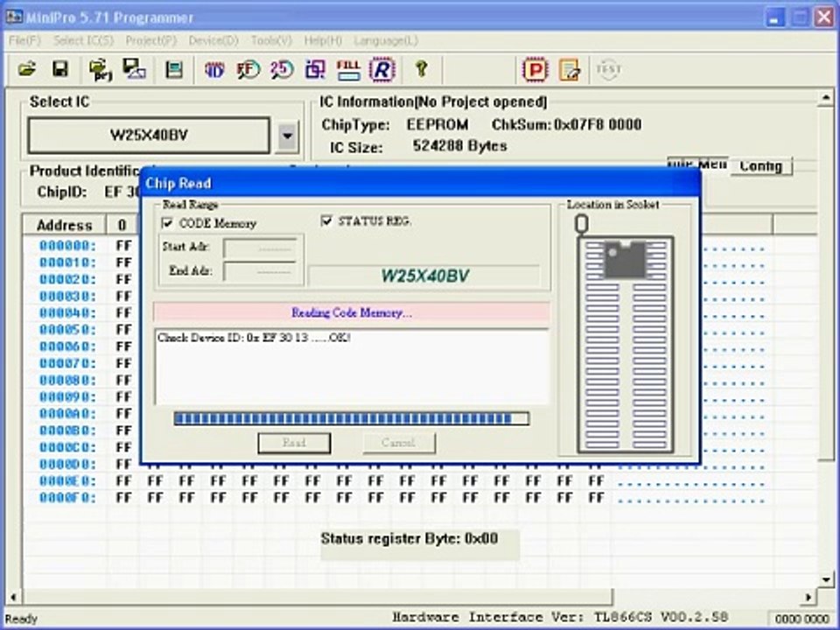Click the horizontal scrollbar left arrow
This screenshot has width=840, height=630.
point(13,596)
